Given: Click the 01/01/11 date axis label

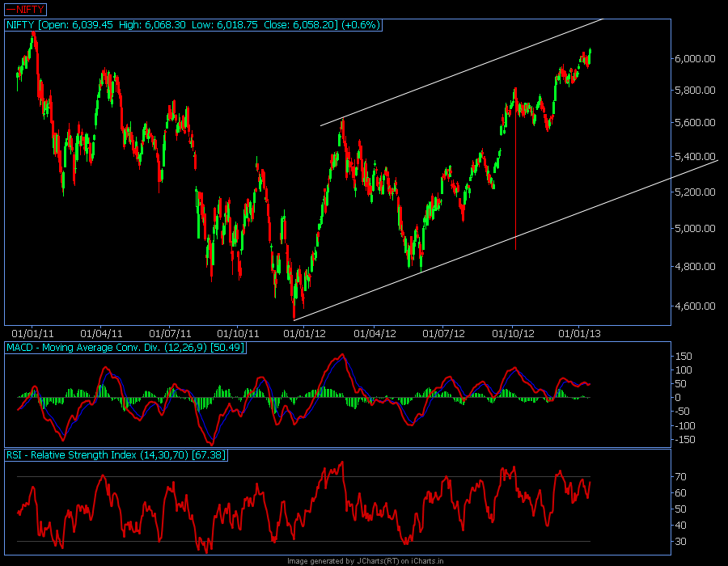Looking at the screenshot, I should point(32,334).
